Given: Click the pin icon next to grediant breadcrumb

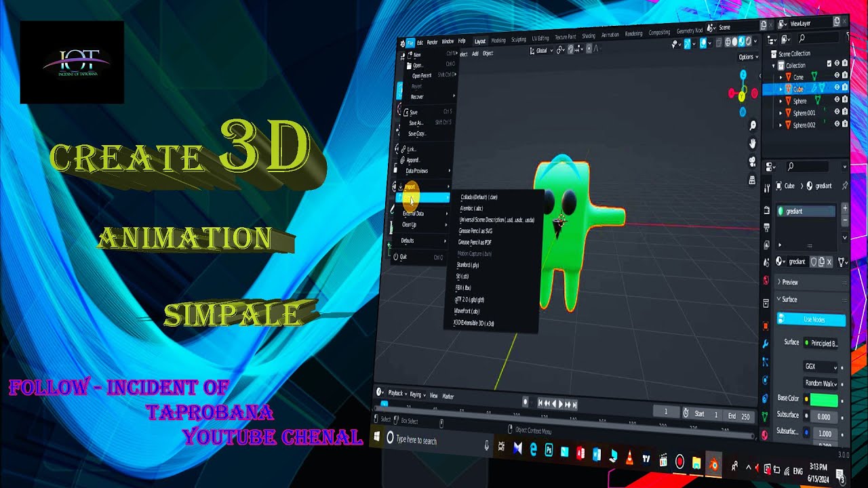Looking at the screenshot, I should point(844,186).
